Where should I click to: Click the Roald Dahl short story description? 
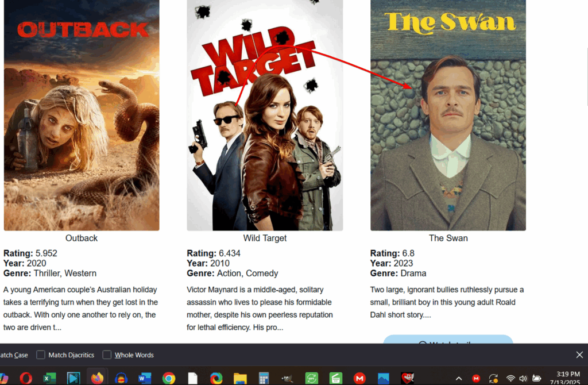(447, 302)
